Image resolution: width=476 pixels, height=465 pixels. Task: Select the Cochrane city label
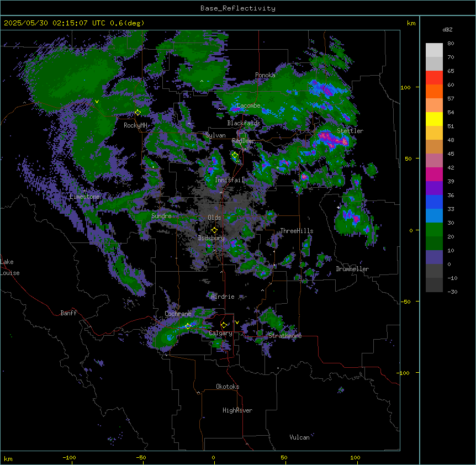tap(178, 314)
